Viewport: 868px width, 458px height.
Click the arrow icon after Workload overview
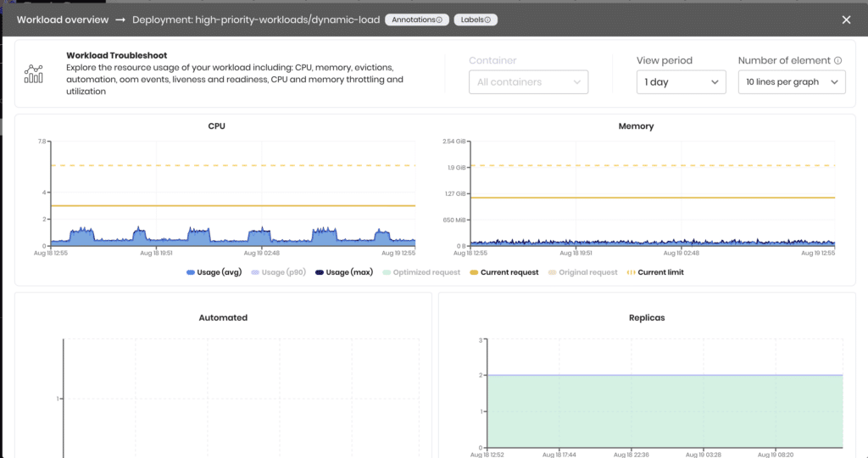point(120,20)
